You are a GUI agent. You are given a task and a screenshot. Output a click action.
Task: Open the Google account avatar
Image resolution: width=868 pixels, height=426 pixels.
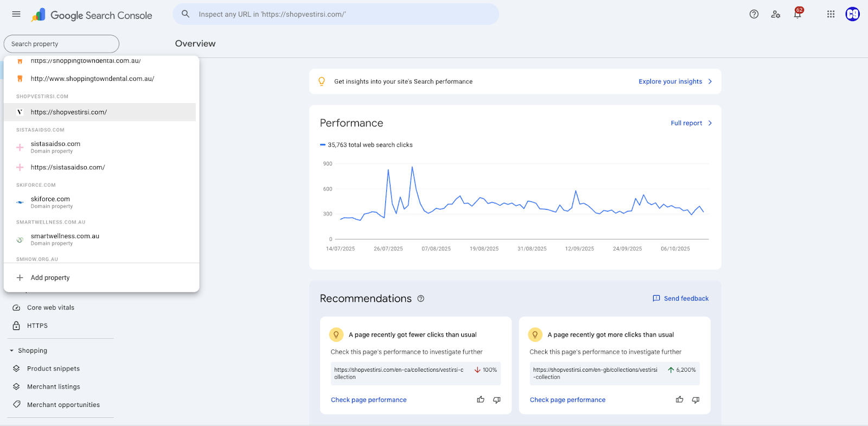click(x=852, y=14)
